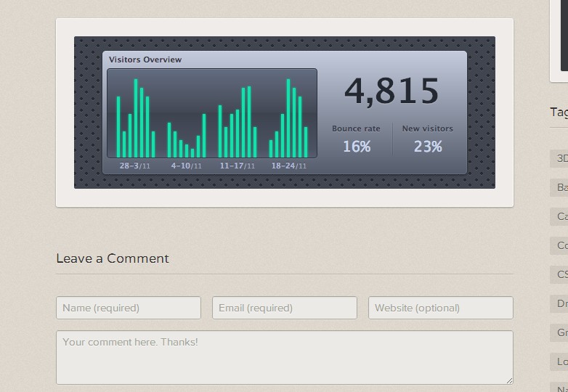Open the '3D' tag in sidebar
Image resolution: width=568 pixels, height=392 pixels.
561,158
